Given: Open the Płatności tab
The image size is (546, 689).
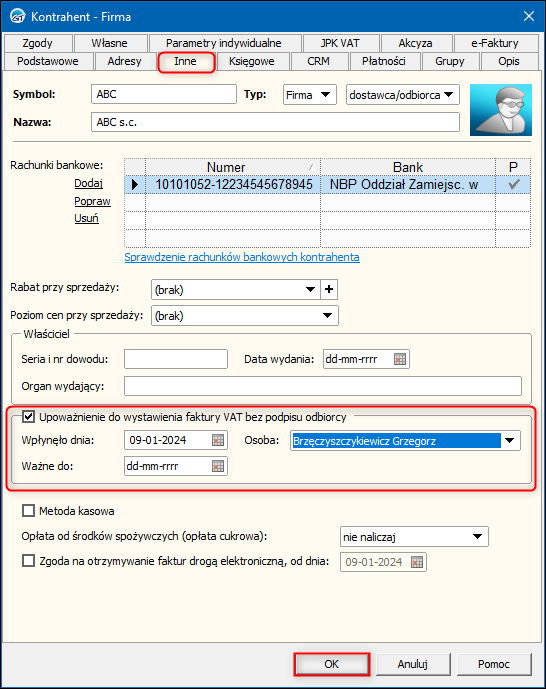Looking at the screenshot, I should [x=384, y=61].
